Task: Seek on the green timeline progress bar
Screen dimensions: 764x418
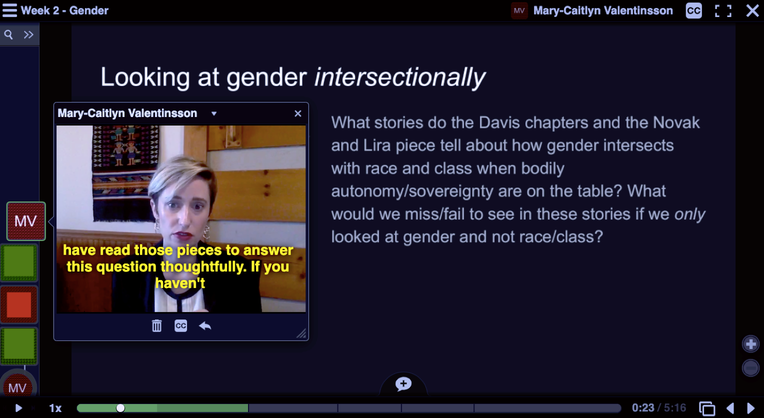Action: pos(160,408)
